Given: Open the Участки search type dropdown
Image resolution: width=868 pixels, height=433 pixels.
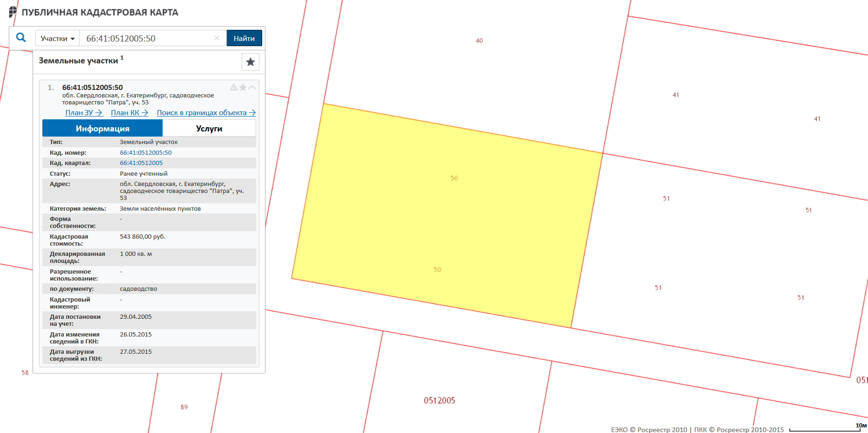Looking at the screenshot, I should 57,39.
